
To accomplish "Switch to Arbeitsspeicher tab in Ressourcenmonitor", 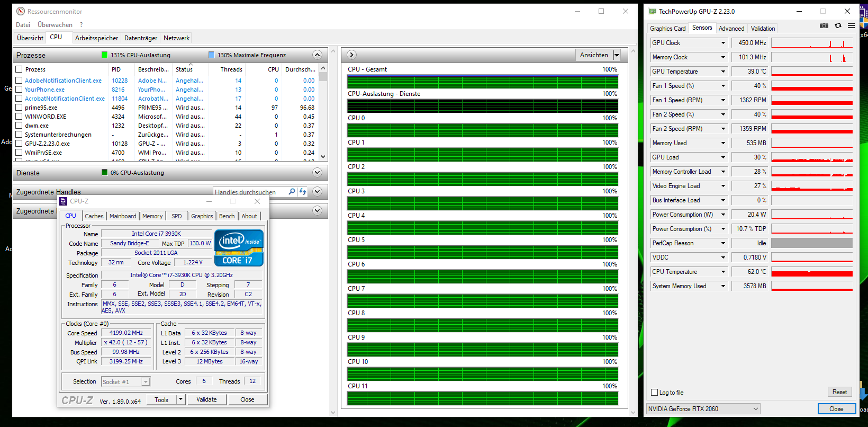I will coord(97,38).
